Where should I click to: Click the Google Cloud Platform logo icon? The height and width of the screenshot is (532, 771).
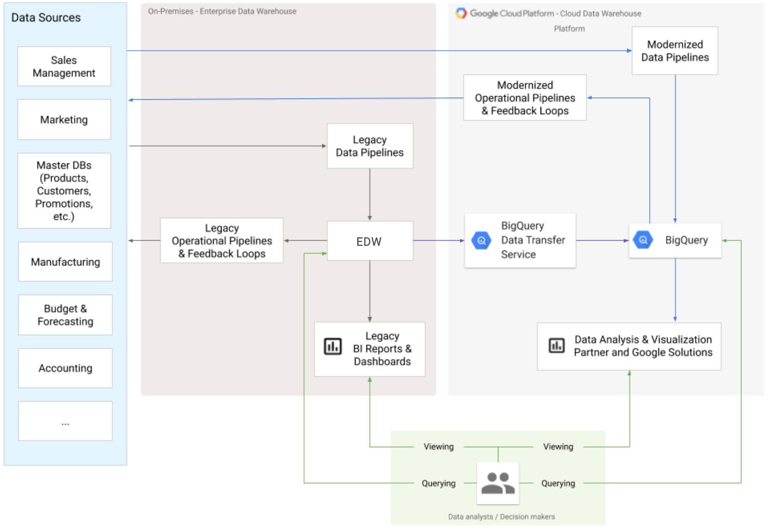click(x=461, y=13)
